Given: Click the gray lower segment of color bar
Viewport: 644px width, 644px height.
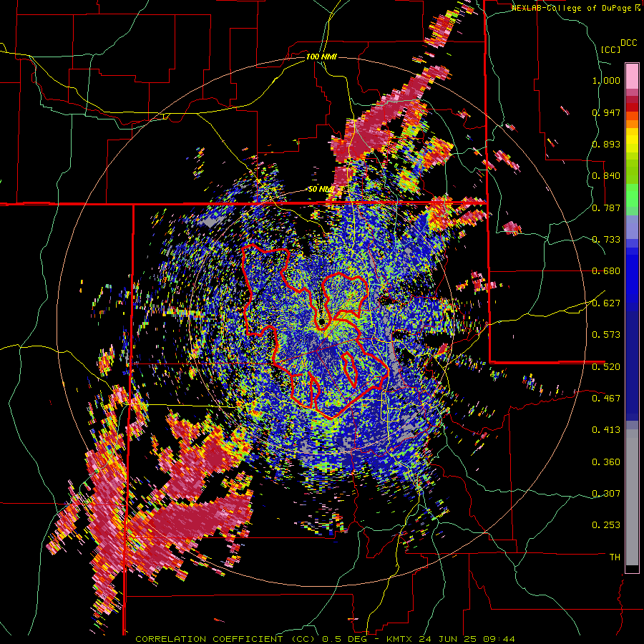Looking at the screenshot, I should pyautogui.click(x=632, y=497).
